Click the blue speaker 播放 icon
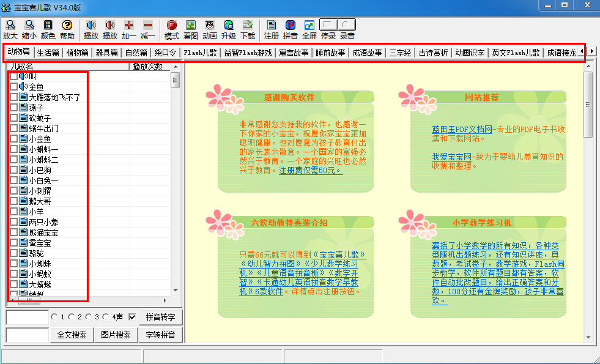 point(91,25)
